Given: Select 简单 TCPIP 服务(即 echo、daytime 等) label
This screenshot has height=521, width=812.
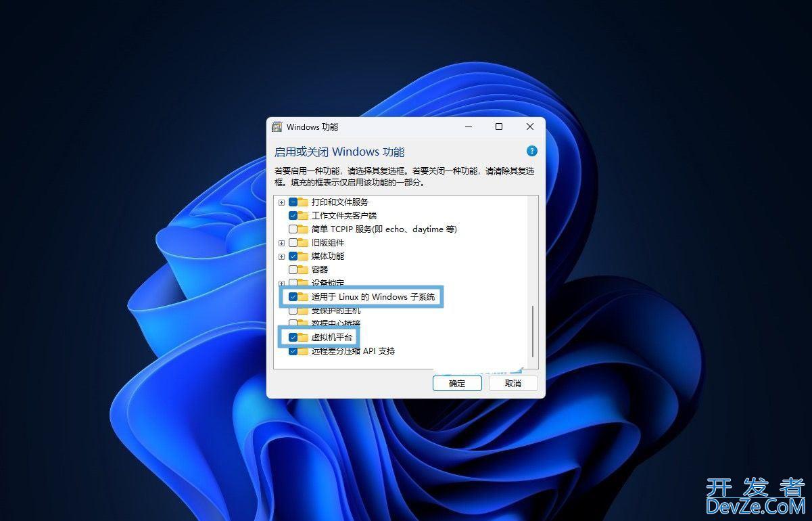Looking at the screenshot, I should [384, 229].
